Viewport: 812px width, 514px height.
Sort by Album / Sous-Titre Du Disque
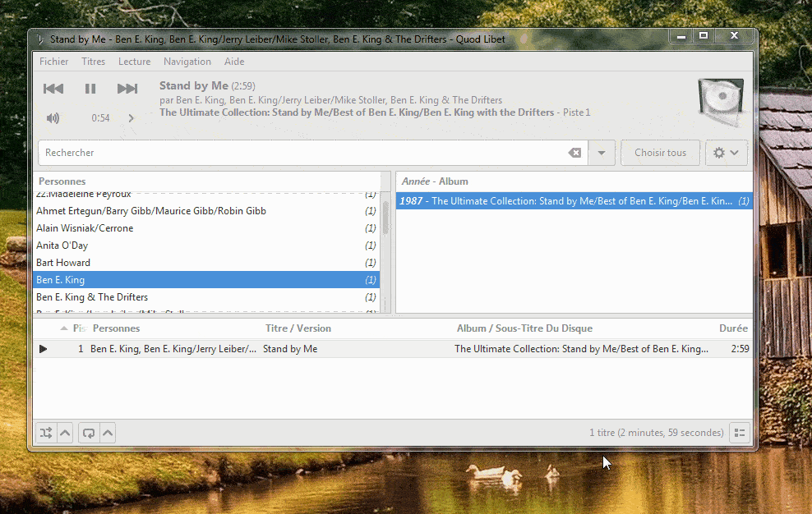pyautogui.click(x=582, y=328)
